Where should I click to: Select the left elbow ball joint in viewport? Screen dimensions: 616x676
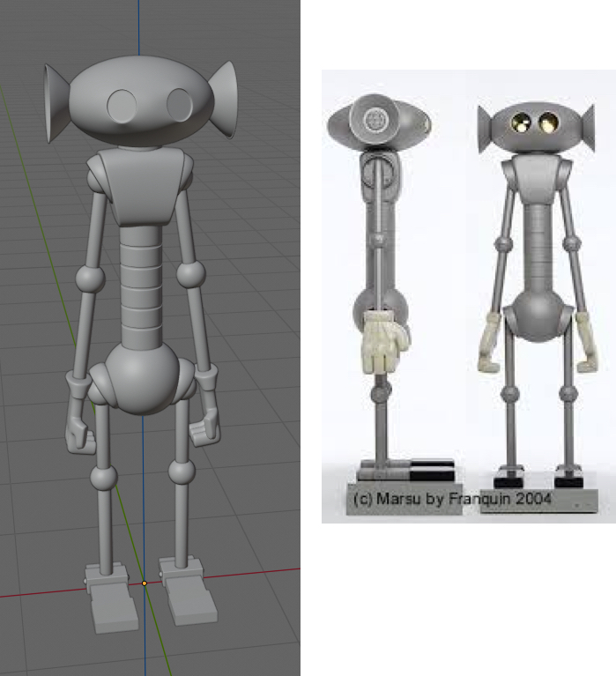90,280
